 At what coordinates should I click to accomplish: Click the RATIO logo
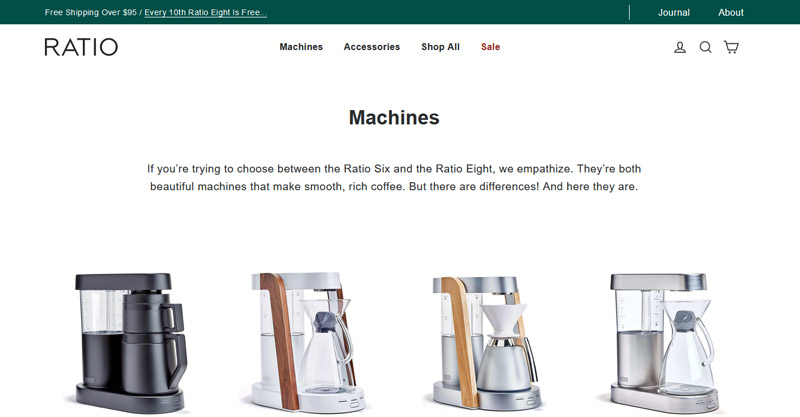[81, 47]
